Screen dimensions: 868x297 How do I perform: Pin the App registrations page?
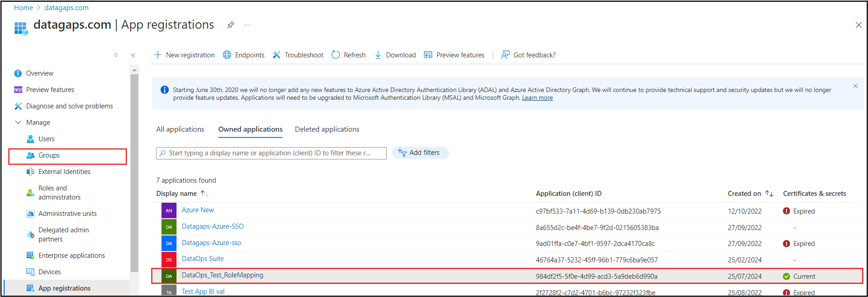(231, 25)
